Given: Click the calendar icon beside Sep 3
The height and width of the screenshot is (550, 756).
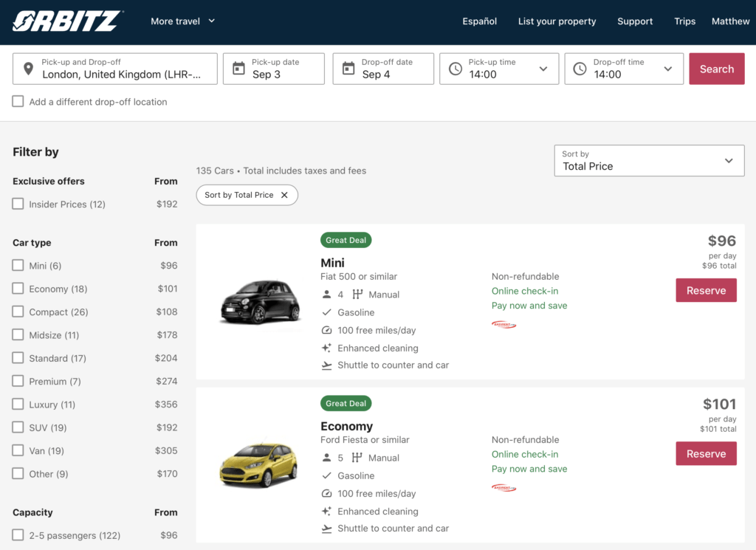Looking at the screenshot, I should (238, 68).
